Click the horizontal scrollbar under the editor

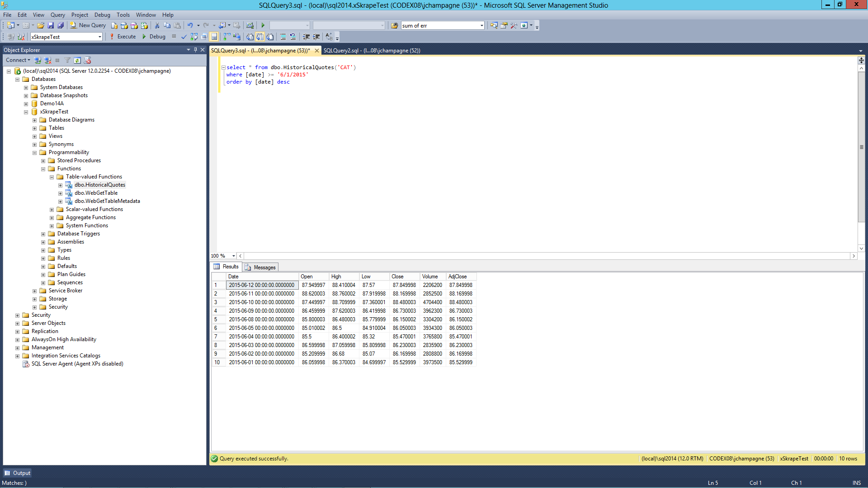point(547,256)
